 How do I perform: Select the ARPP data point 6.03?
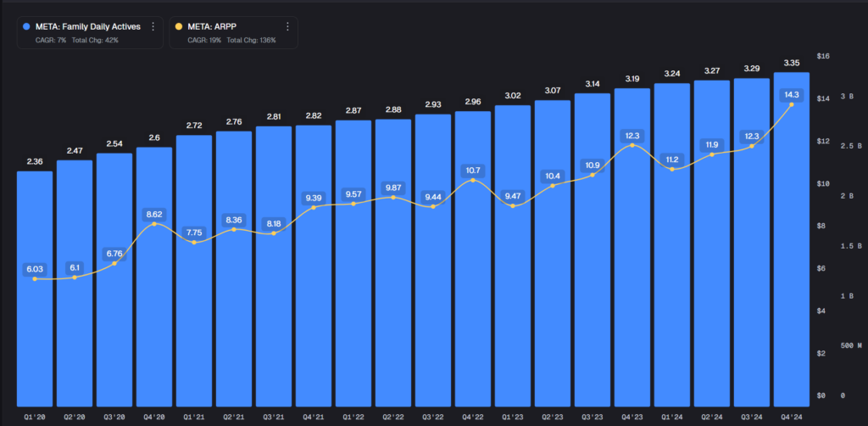35,278
